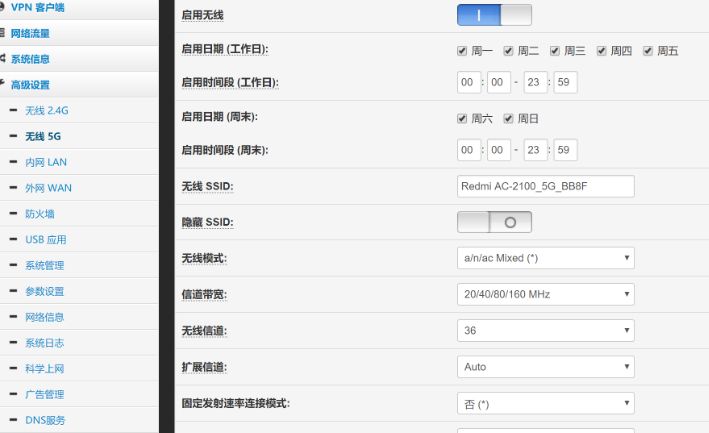This screenshot has height=433, width=709.
Task: Open the 无线信道 dropdown showing 36
Action: pyautogui.click(x=546, y=330)
